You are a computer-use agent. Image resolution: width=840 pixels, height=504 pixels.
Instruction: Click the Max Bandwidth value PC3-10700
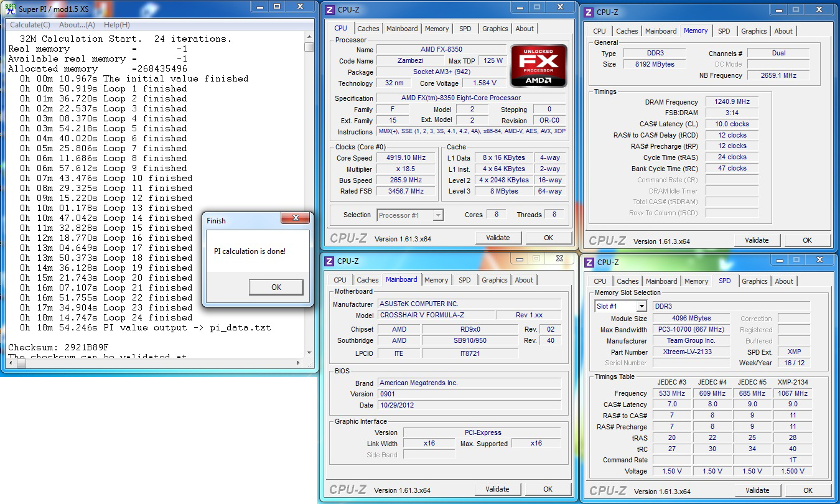click(x=691, y=330)
